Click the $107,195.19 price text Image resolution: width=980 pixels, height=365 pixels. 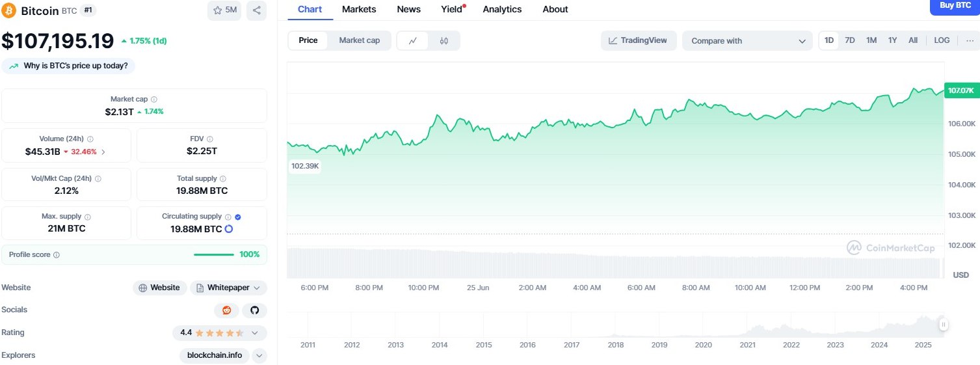pos(57,41)
